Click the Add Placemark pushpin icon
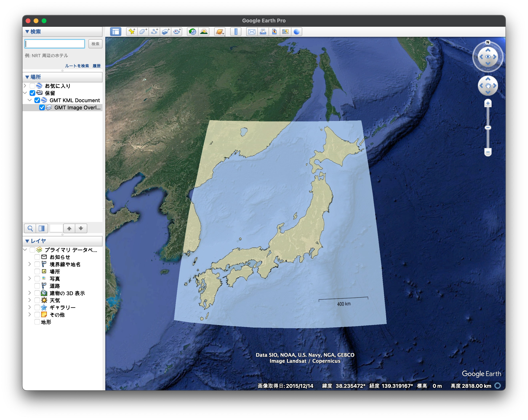The image size is (528, 420). (x=132, y=32)
